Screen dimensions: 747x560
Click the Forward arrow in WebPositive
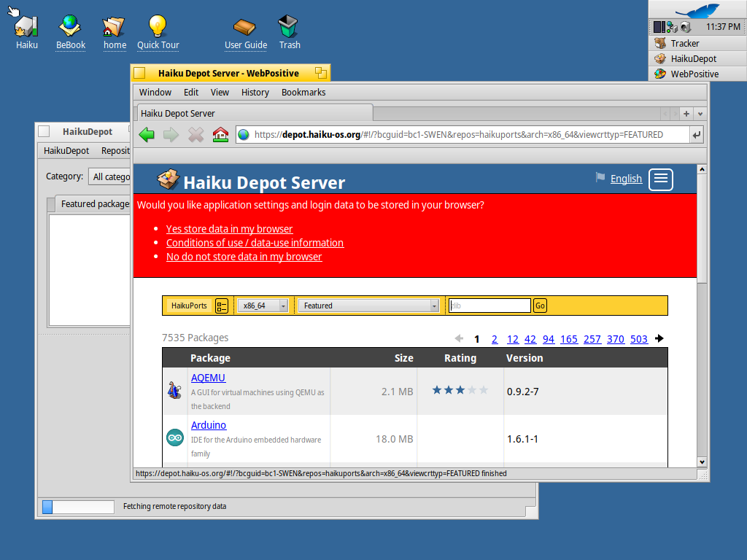click(171, 135)
